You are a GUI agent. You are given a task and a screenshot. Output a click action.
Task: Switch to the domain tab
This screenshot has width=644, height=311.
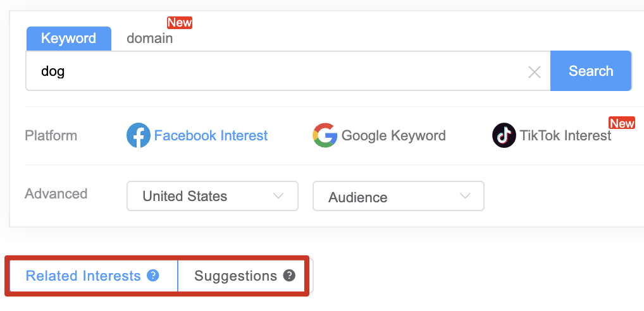149,39
